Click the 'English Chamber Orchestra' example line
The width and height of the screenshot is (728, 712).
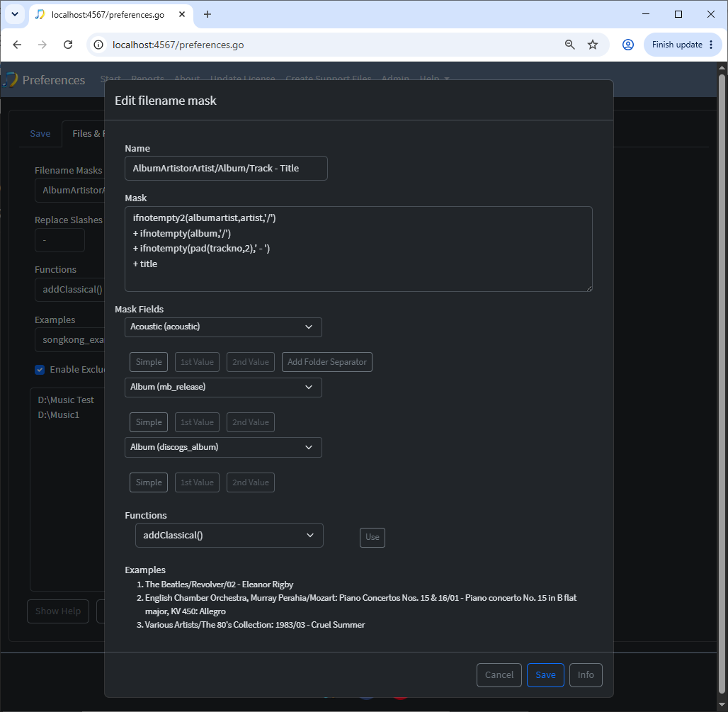click(x=360, y=605)
